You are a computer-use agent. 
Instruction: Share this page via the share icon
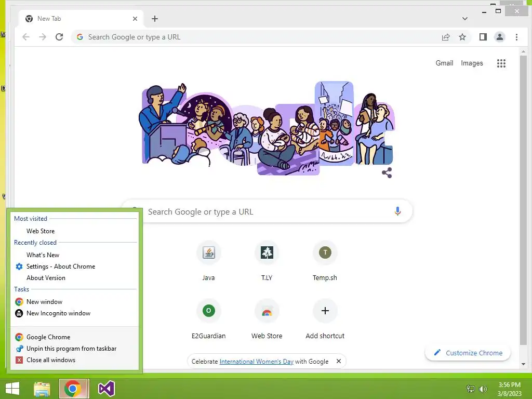pos(446,37)
